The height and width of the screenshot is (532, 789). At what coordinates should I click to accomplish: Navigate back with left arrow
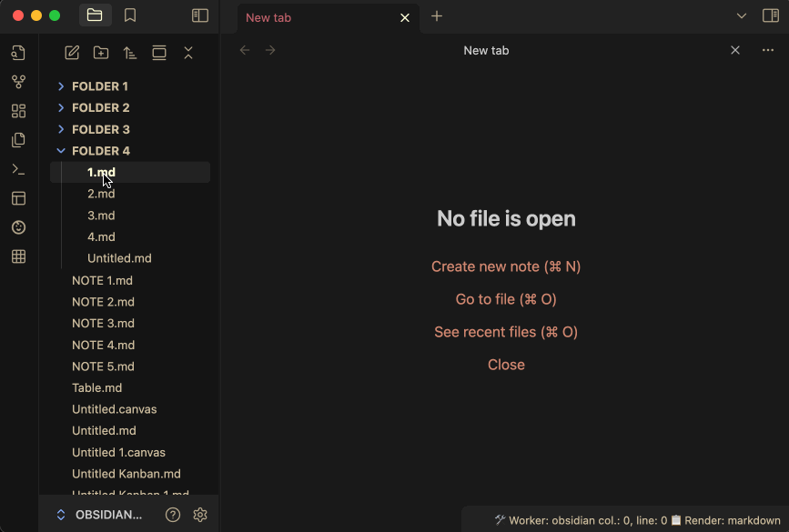245,50
